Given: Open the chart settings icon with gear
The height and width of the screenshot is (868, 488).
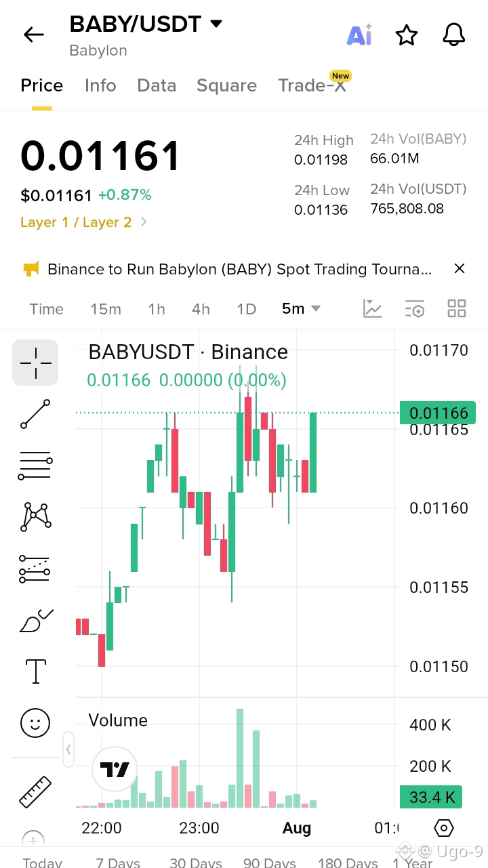Looking at the screenshot, I should 415,309.
